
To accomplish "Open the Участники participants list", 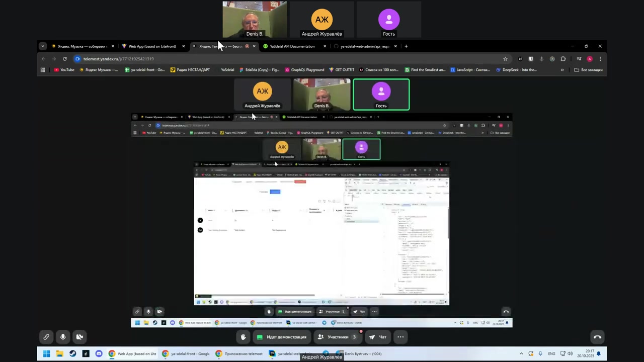I will pos(337,337).
